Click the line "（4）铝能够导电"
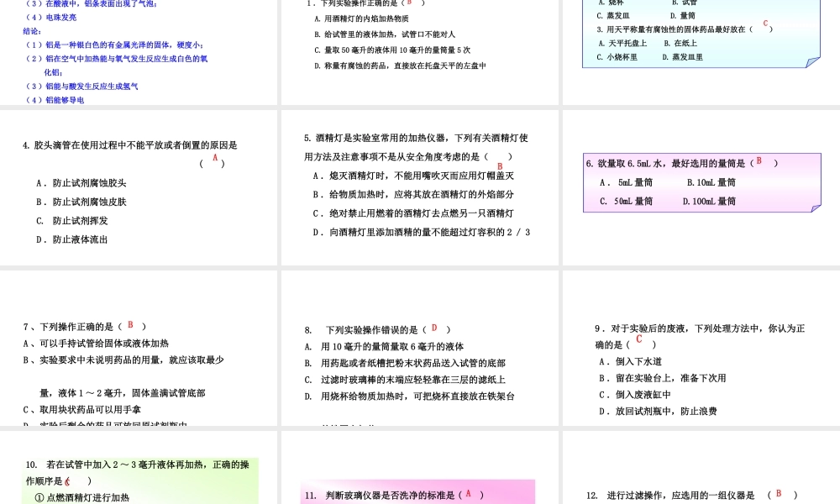The height and width of the screenshot is (504, 840). coord(54,100)
